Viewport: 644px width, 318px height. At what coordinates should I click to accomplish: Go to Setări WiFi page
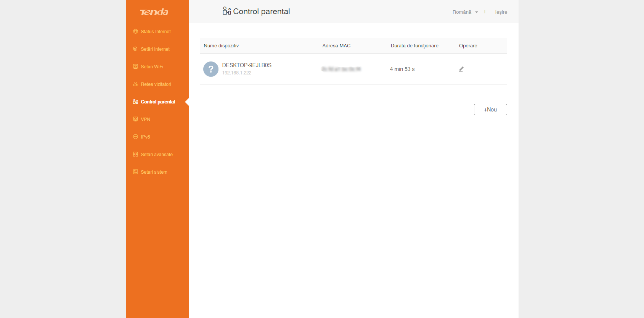point(152,67)
